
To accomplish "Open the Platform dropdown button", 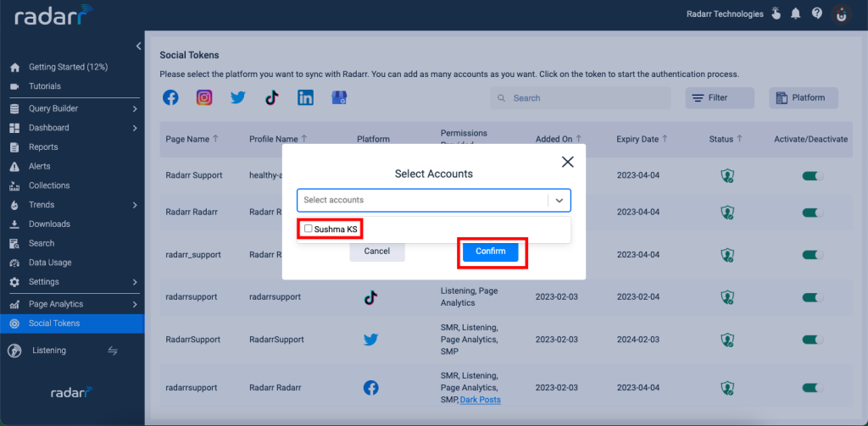I will [x=804, y=98].
